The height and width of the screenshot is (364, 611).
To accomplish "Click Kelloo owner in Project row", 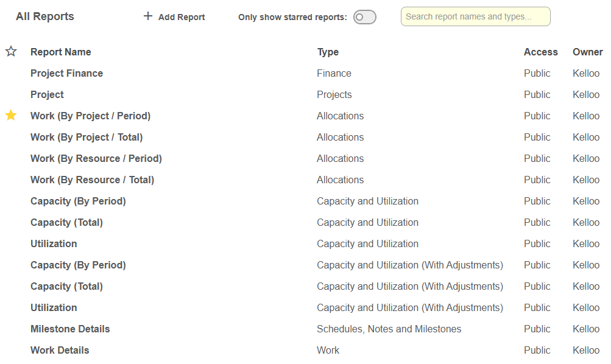I will 586,94.
